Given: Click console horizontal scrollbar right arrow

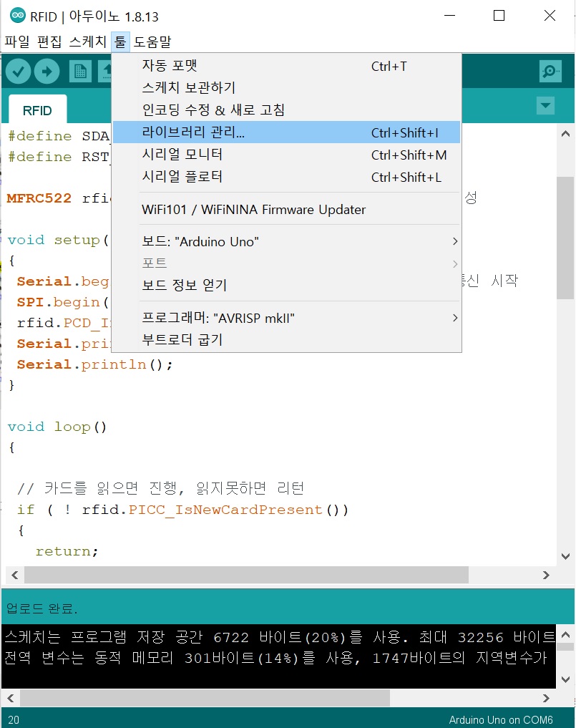Looking at the screenshot, I should tap(546, 698).
